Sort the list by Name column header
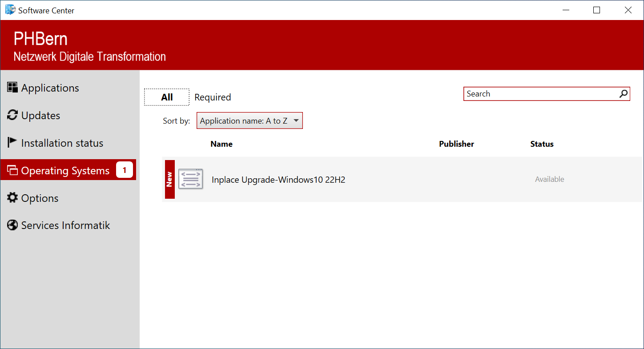644x349 pixels. click(221, 144)
